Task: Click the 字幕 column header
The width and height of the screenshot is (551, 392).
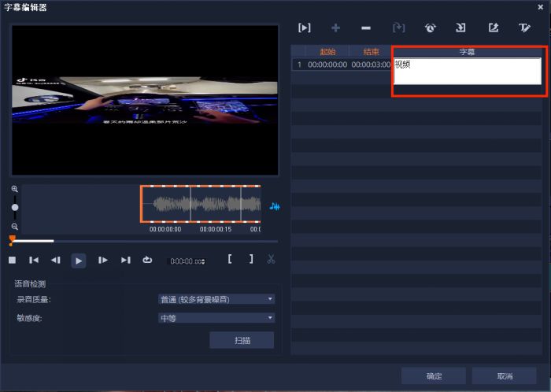Action: [467, 52]
